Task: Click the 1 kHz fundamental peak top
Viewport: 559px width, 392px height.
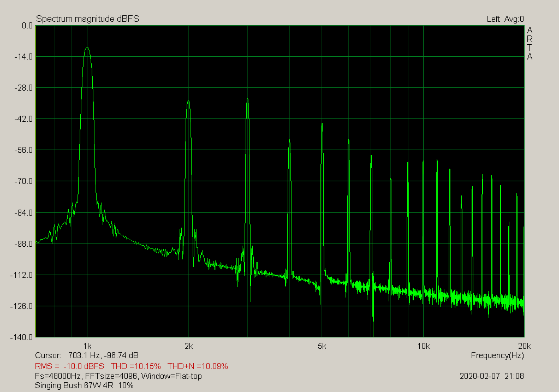Action: point(87,48)
